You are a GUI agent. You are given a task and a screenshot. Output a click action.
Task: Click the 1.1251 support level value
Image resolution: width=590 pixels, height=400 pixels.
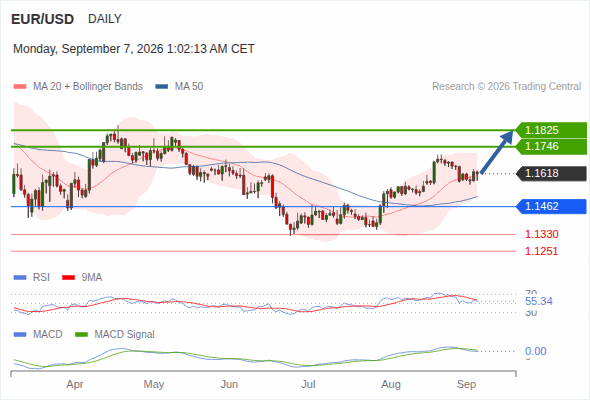(541, 251)
